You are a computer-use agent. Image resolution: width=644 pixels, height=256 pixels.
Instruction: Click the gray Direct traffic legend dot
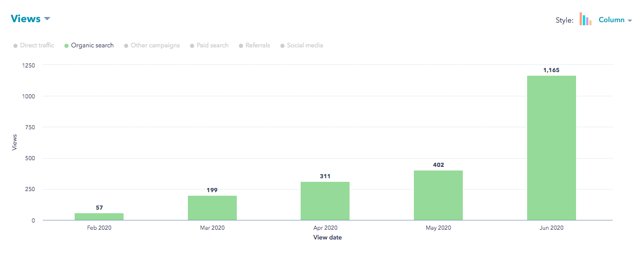coord(15,46)
